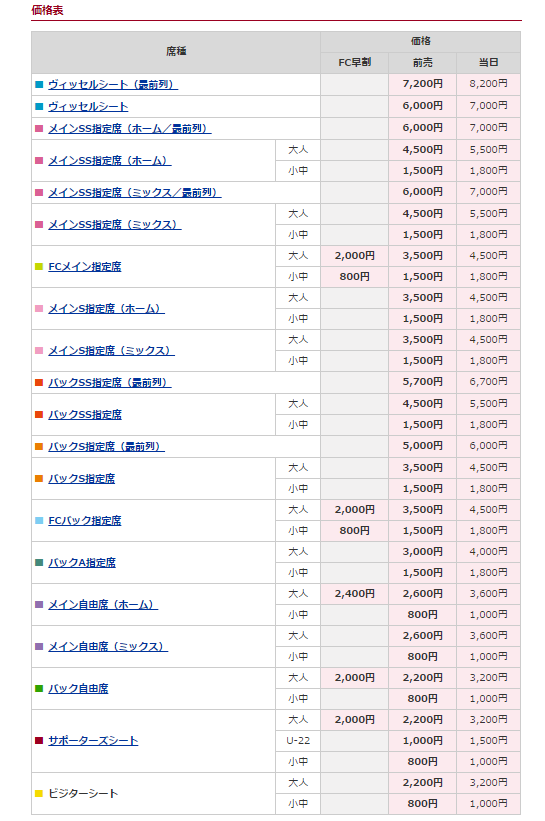Click 1,500円 same-day price in U-22 row
Viewport: 545px width, 821px height.
click(488, 741)
